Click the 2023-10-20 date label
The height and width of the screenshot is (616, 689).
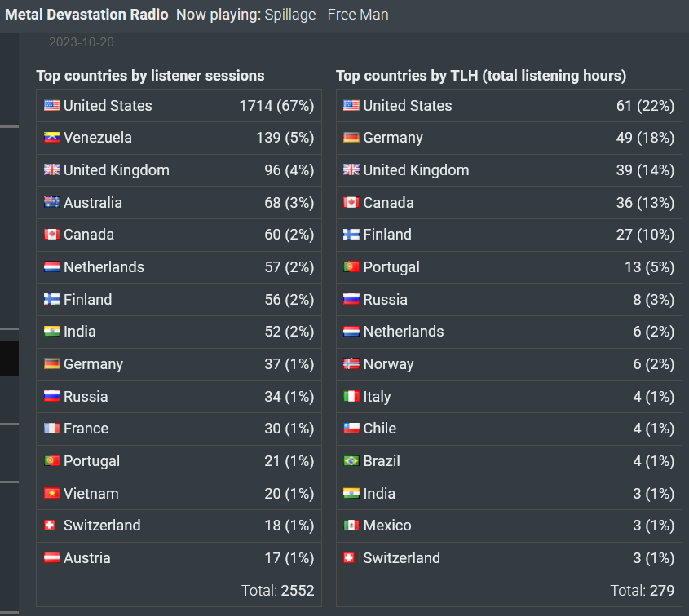pyautogui.click(x=82, y=42)
